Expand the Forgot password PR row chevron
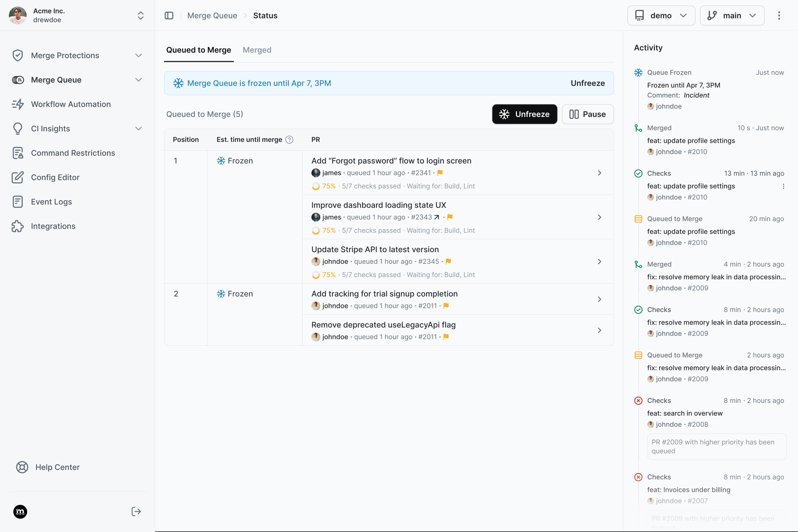The width and height of the screenshot is (798, 532). click(600, 173)
